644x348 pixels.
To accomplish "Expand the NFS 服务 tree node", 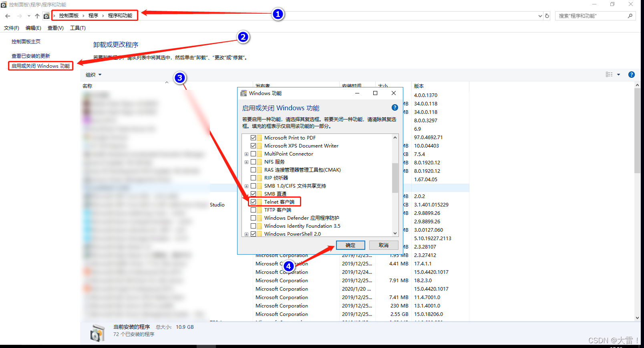I will pyautogui.click(x=246, y=162).
